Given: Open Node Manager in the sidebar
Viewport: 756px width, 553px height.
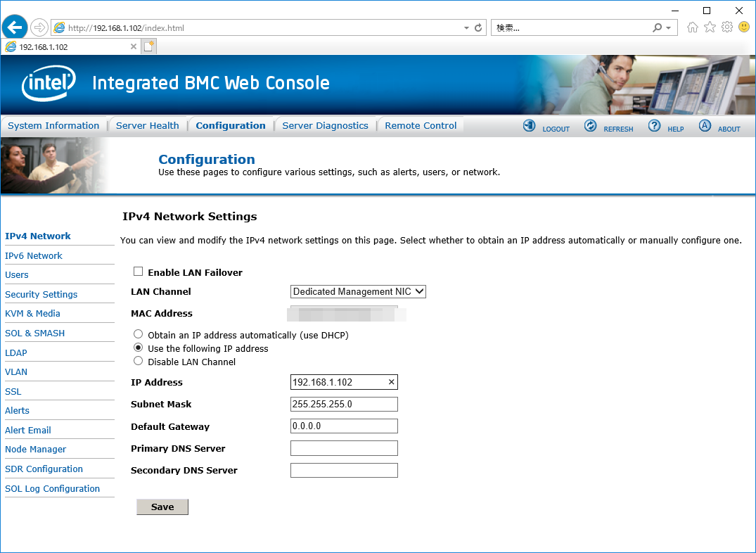Looking at the screenshot, I should [36, 450].
